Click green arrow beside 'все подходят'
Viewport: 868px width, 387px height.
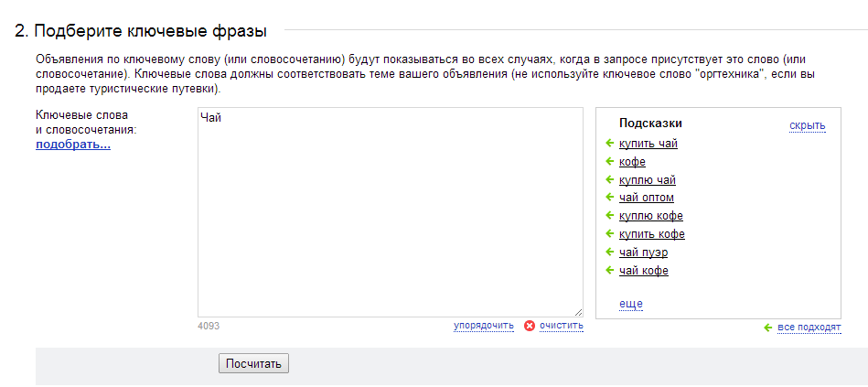pos(767,328)
